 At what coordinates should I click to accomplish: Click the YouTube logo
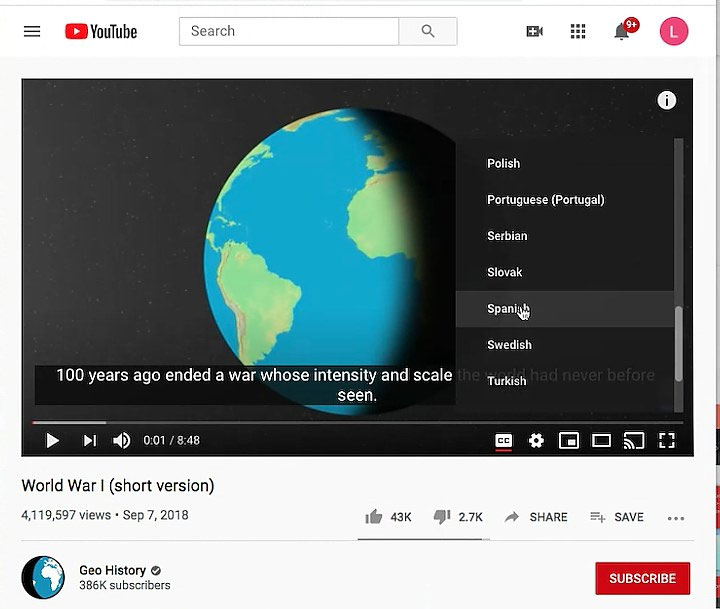pyautogui.click(x=101, y=31)
